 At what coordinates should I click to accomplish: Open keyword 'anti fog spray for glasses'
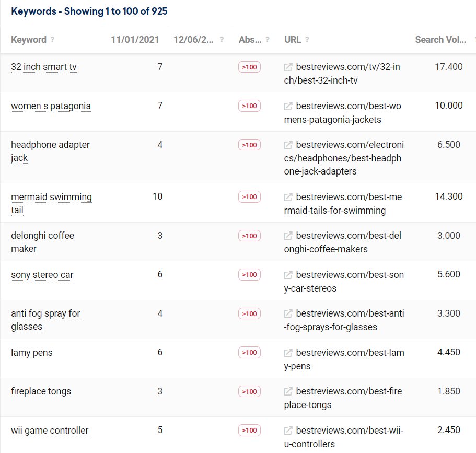tap(45, 320)
